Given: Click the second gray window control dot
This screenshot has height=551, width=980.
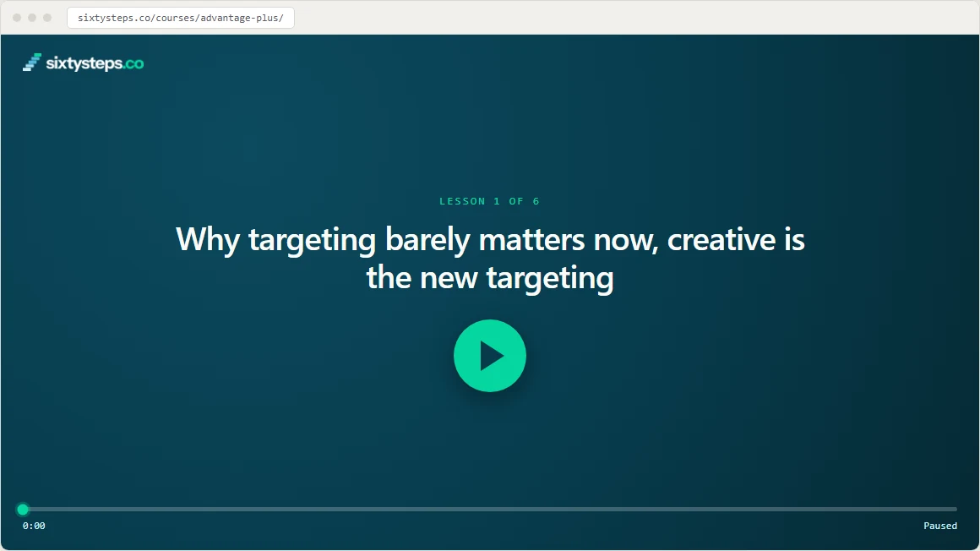Looking at the screenshot, I should pos(32,18).
